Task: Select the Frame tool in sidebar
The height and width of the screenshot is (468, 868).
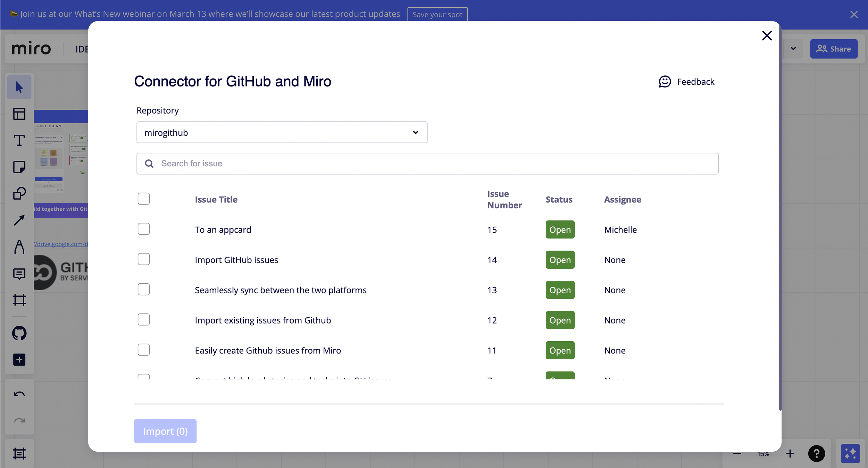Action: click(x=19, y=300)
